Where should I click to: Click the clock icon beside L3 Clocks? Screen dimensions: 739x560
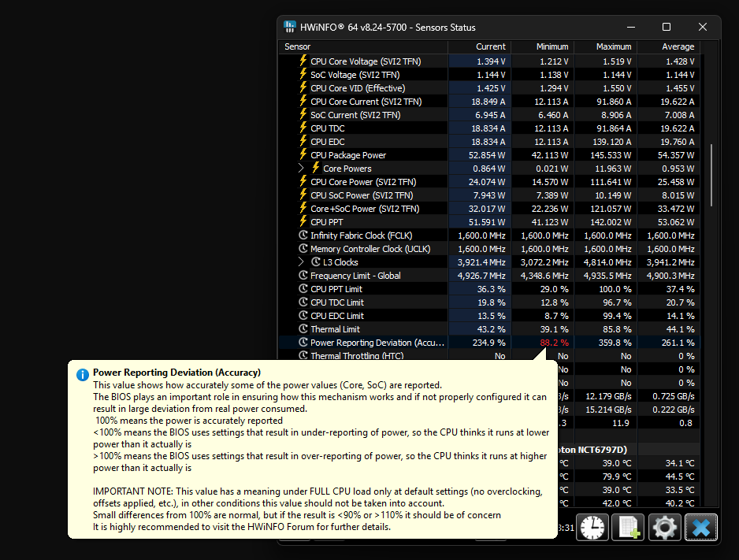pos(316,261)
